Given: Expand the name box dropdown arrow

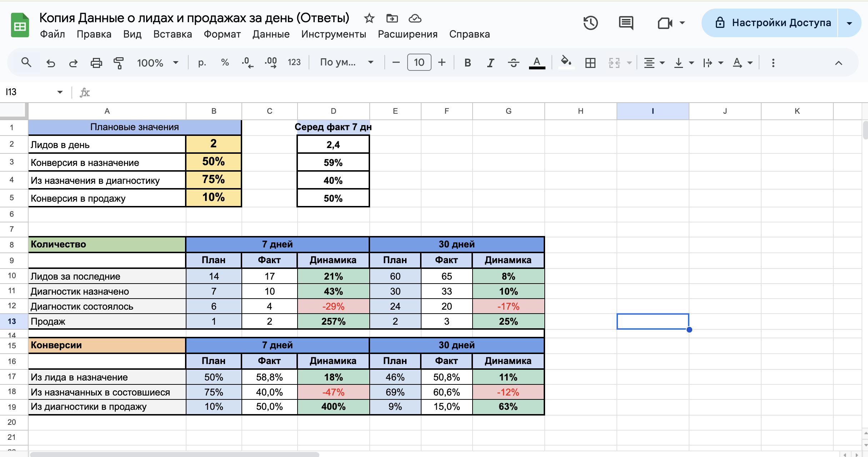Looking at the screenshot, I should pos(60,92).
